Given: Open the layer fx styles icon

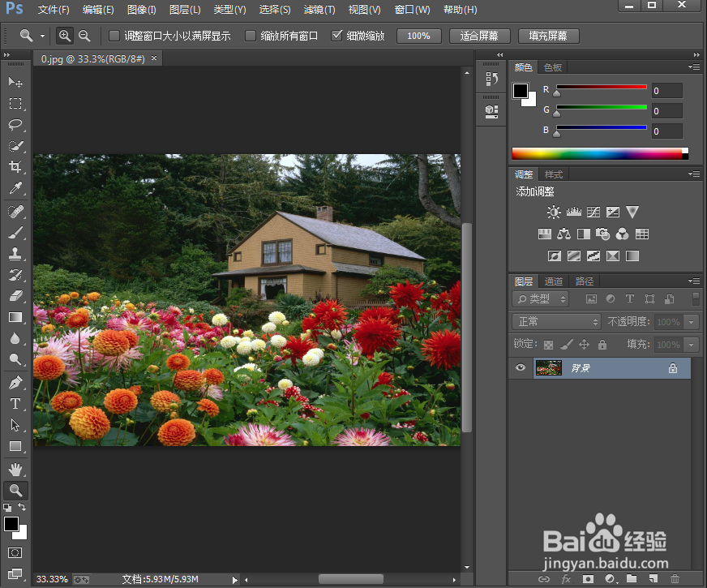Looking at the screenshot, I should pos(566,578).
